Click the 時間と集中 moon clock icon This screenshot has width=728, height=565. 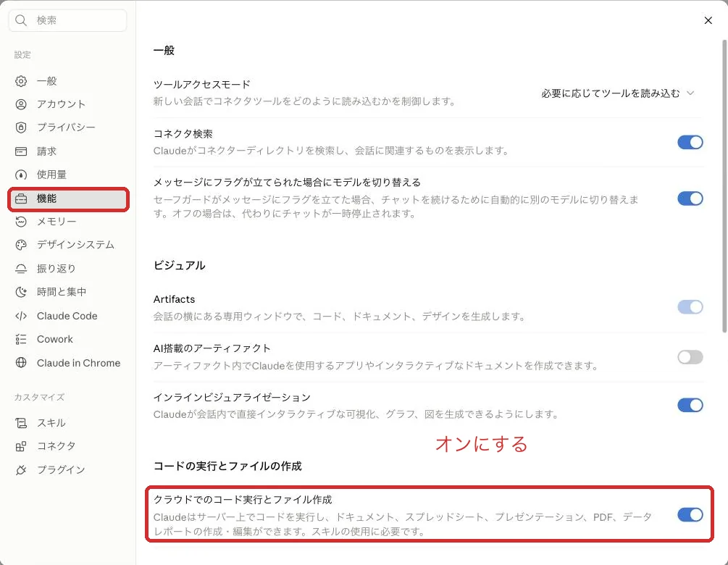pyautogui.click(x=21, y=292)
